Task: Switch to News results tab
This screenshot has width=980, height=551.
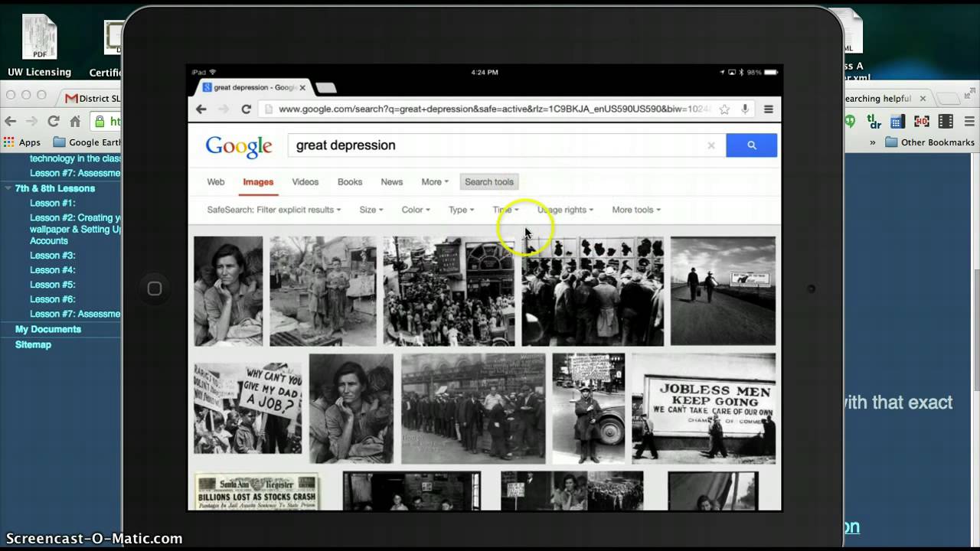Action: tap(392, 182)
